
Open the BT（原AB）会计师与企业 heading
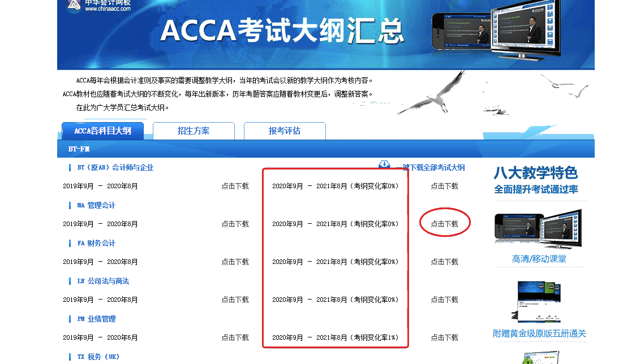point(115,167)
